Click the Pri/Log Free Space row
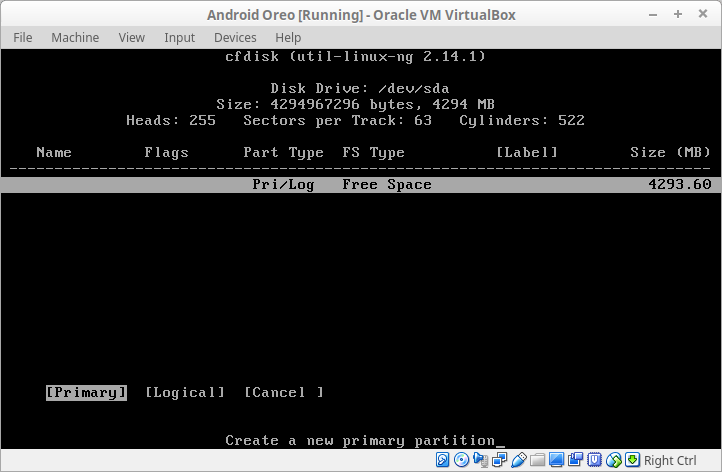This screenshot has height=472, width=722. pos(361,185)
